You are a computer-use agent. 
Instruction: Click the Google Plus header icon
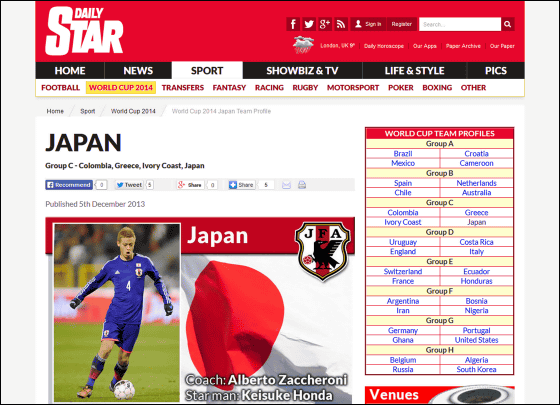(x=325, y=24)
